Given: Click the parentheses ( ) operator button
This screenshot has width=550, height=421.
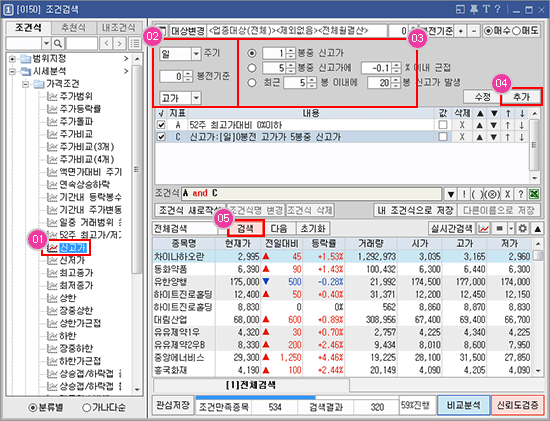Looking at the screenshot, I should click(477, 194).
